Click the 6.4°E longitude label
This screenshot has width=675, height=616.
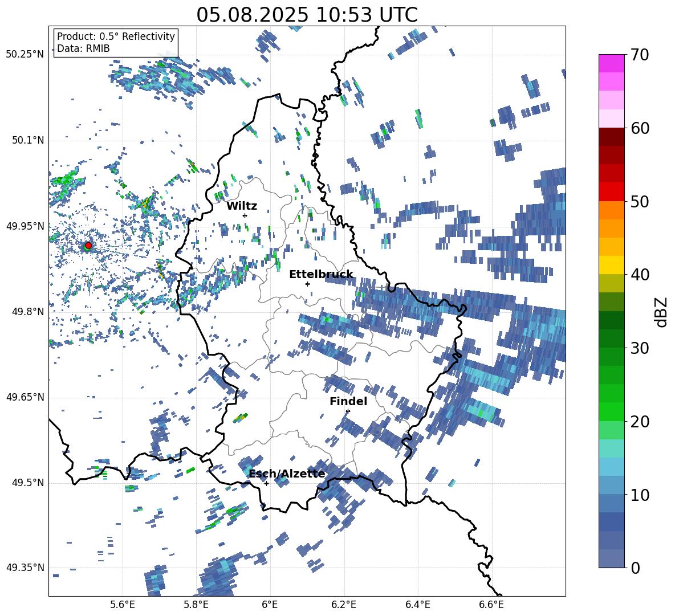(417, 605)
